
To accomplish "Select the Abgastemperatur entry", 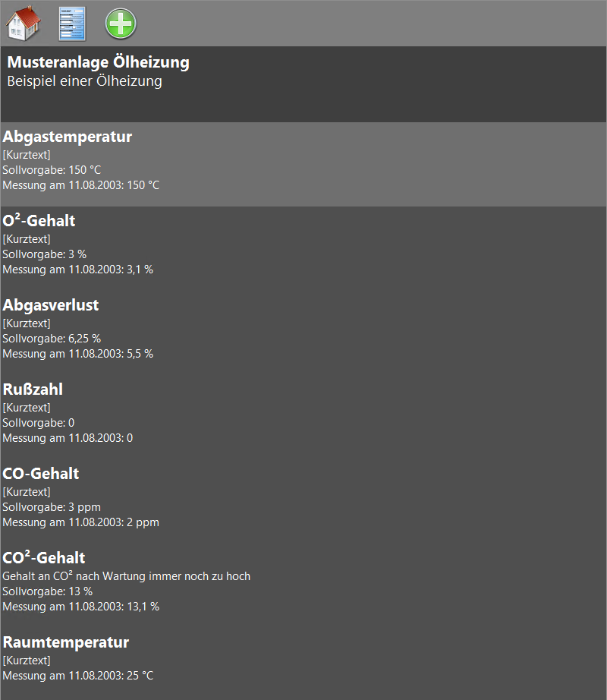I will 68,137.
